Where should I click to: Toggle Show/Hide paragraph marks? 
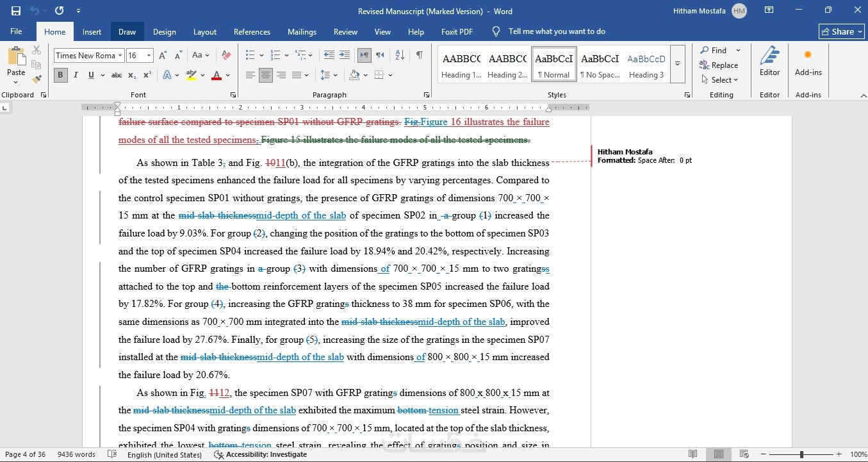coord(419,56)
